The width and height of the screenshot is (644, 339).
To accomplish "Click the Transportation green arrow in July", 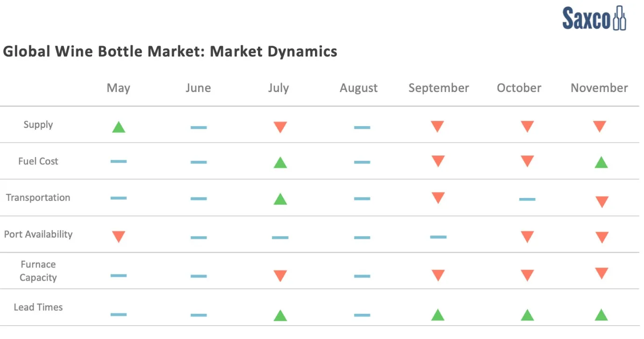I will [280, 199].
